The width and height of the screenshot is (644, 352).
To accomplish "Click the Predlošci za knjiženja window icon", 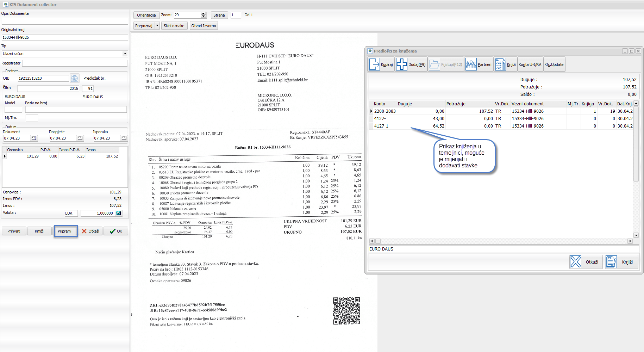I will [x=370, y=51].
